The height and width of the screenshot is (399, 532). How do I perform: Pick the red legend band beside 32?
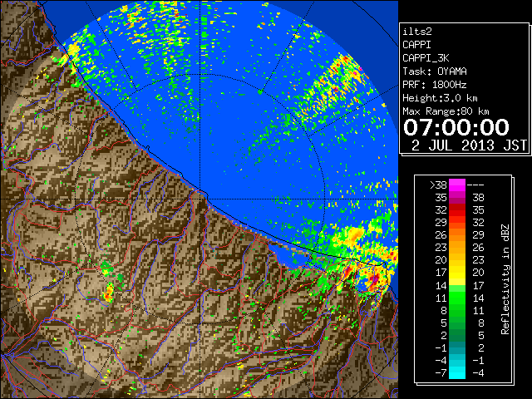457,210
